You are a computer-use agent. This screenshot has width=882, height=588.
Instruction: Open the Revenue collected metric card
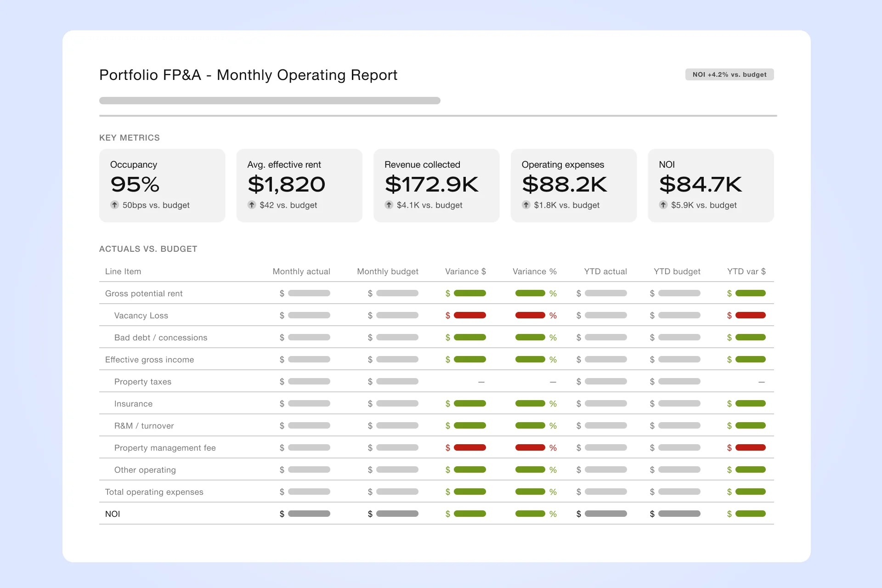pyautogui.click(x=436, y=186)
